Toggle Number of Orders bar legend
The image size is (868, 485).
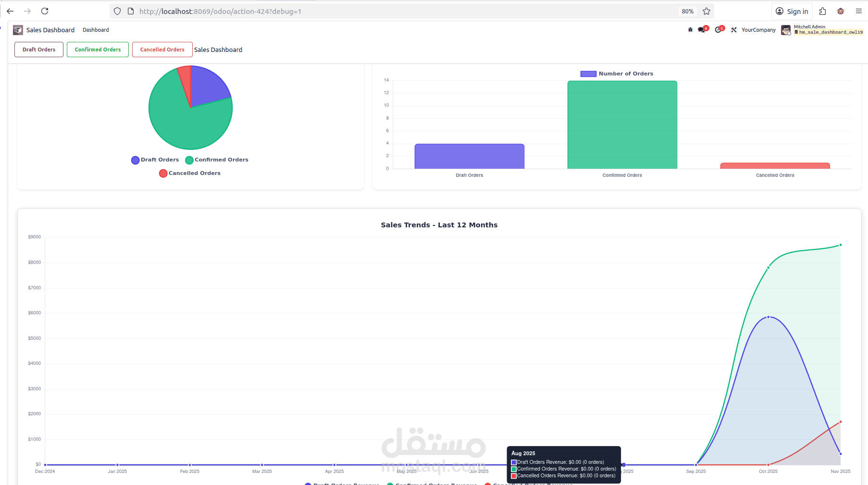[617, 74]
